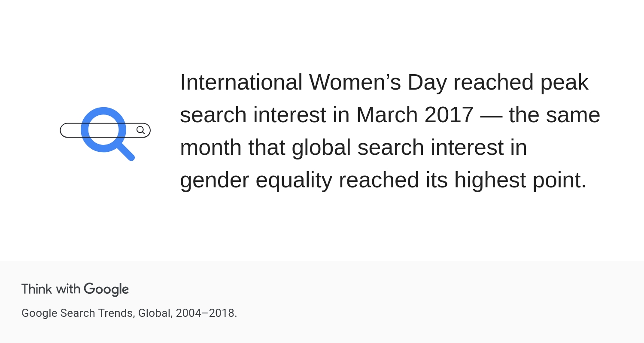Click inside the search bar's left empty end
Screen dimensions: 644x343
71,130
